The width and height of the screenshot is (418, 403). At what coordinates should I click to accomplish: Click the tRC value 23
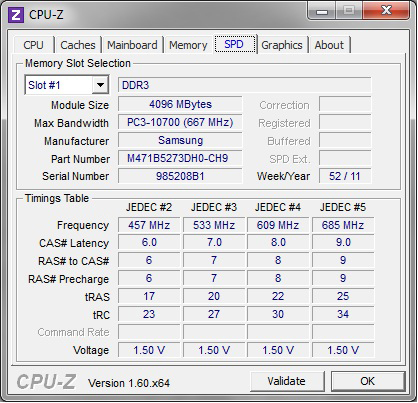[149, 315]
